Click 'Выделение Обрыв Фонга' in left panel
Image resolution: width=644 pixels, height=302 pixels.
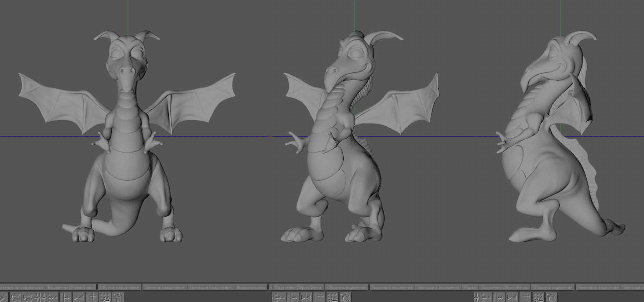71,288
